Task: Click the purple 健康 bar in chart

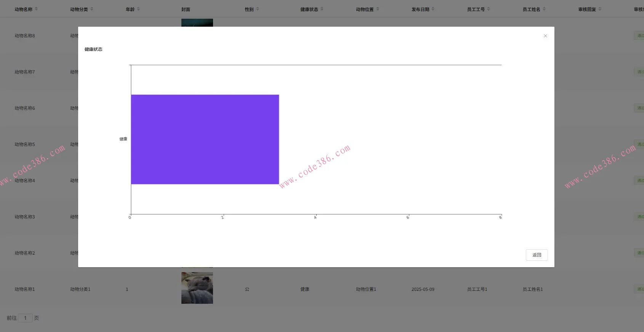Action: tap(205, 139)
